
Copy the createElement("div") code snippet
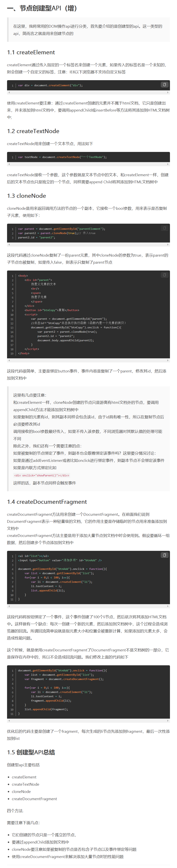pos(164,84)
